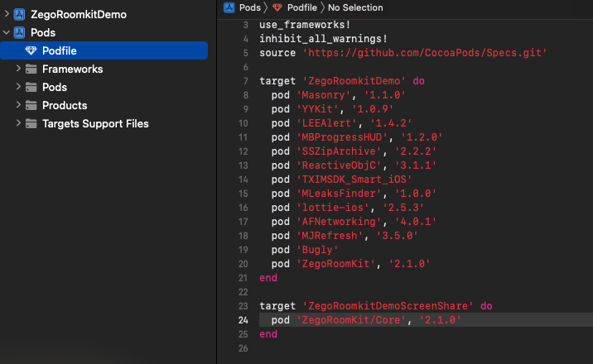Click the 'ZegoRoomKit/Core' pod name
The image size is (593, 364).
(x=351, y=320)
